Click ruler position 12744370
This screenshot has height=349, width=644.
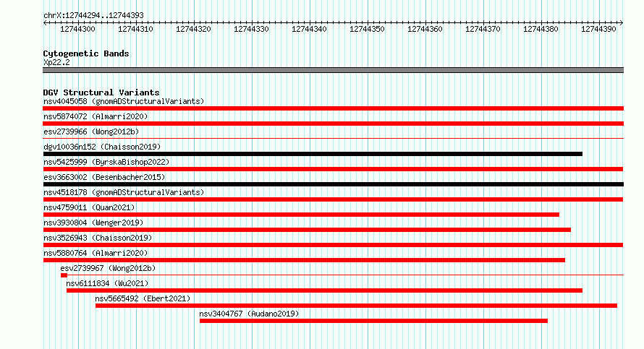pyautogui.click(x=483, y=29)
